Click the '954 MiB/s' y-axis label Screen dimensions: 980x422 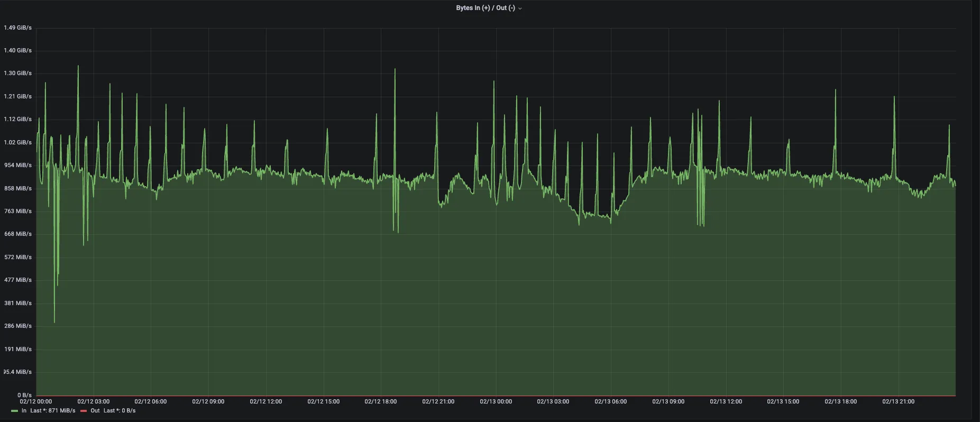tap(18, 165)
